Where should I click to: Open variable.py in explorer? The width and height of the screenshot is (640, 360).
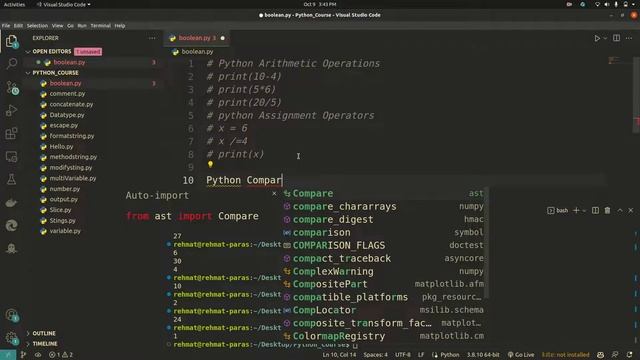65,231
